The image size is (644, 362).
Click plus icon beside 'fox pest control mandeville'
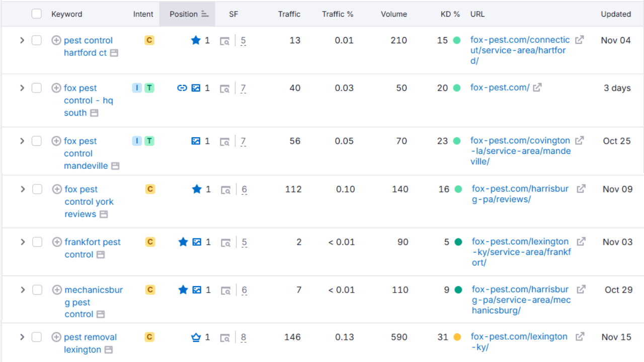point(56,141)
